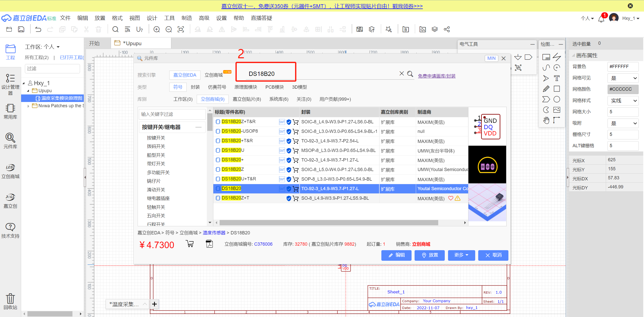
Task: Open the 设计 menu
Action: click(x=152, y=18)
